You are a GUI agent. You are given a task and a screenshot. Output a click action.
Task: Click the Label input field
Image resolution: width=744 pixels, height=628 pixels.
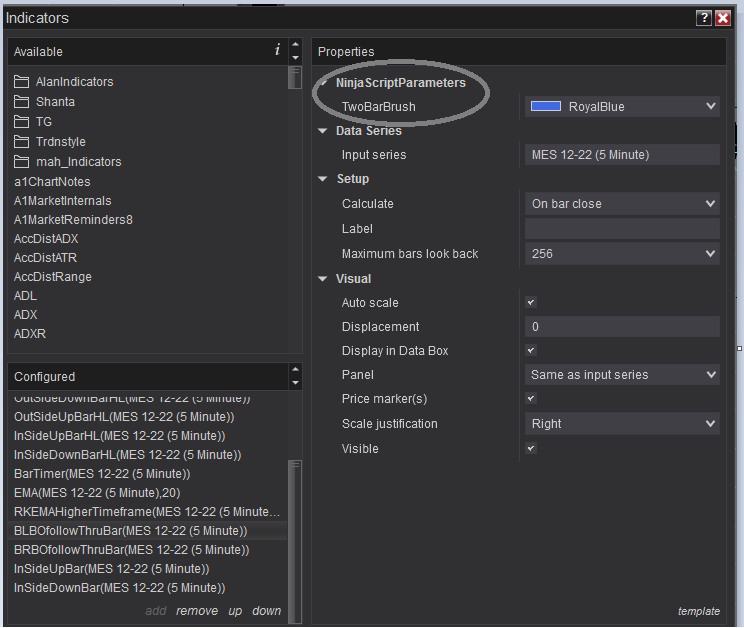(622, 229)
